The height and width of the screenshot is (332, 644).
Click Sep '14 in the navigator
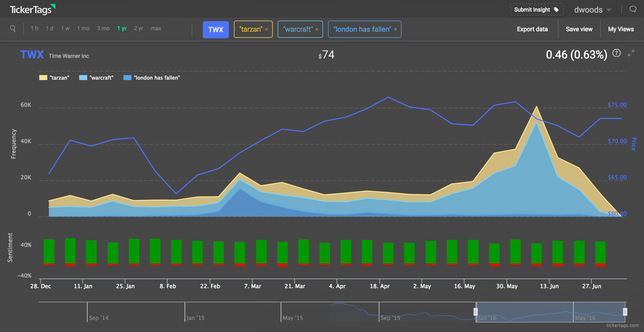pos(99,318)
